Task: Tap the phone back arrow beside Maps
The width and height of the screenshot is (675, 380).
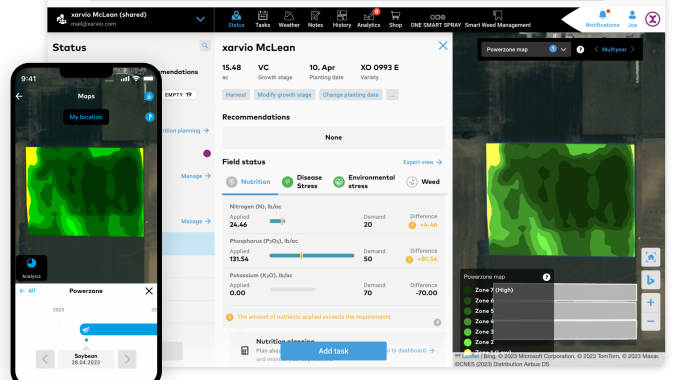Action: click(19, 96)
